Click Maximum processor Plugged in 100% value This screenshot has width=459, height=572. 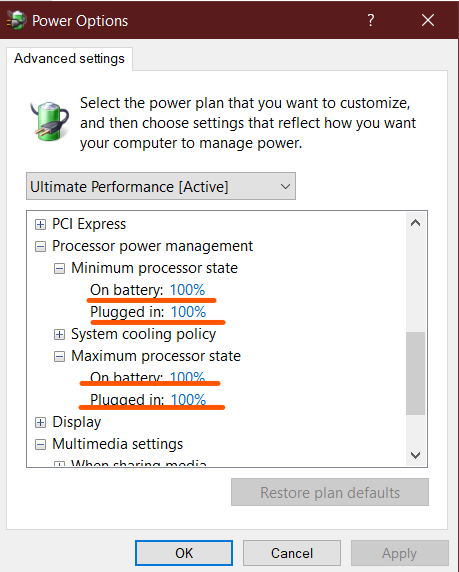tap(189, 400)
